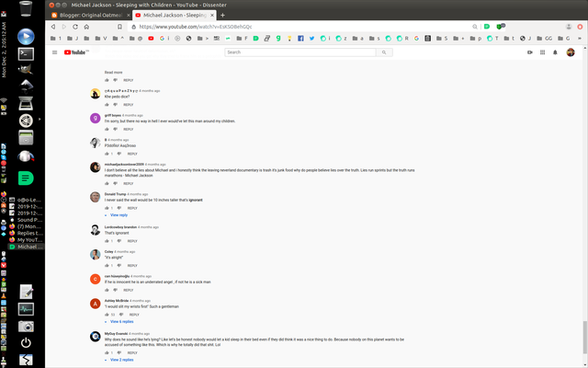This screenshot has height=368, width=588.
Task: Go to the YouTube home logo
Action: click(76, 52)
